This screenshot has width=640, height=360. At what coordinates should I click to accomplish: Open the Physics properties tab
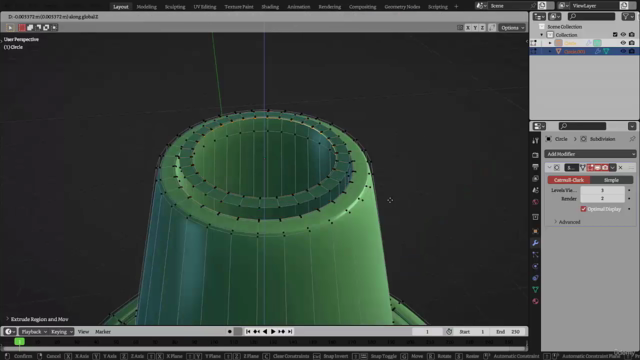535,266
